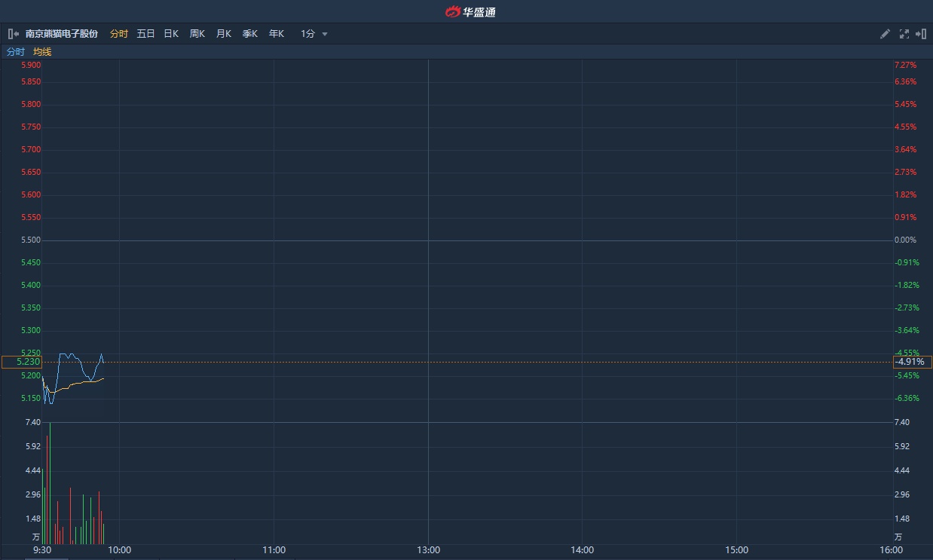Open the 季K quarterly chart tab

(250, 34)
